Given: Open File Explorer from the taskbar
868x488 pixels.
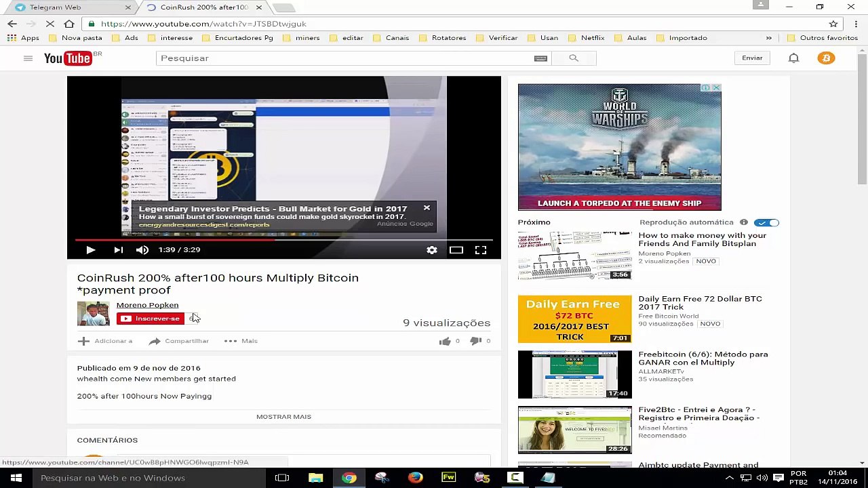Looking at the screenshot, I should pyautogui.click(x=315, y=478).
